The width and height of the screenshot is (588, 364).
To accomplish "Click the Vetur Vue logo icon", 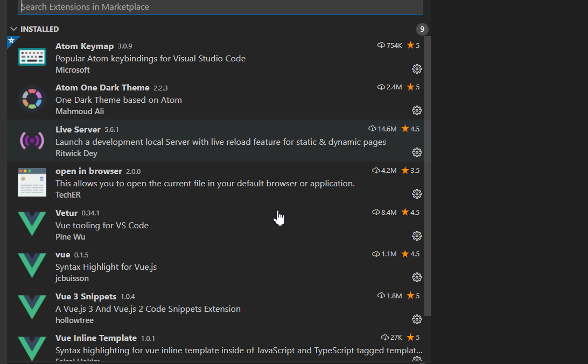I will click(32, 224).
